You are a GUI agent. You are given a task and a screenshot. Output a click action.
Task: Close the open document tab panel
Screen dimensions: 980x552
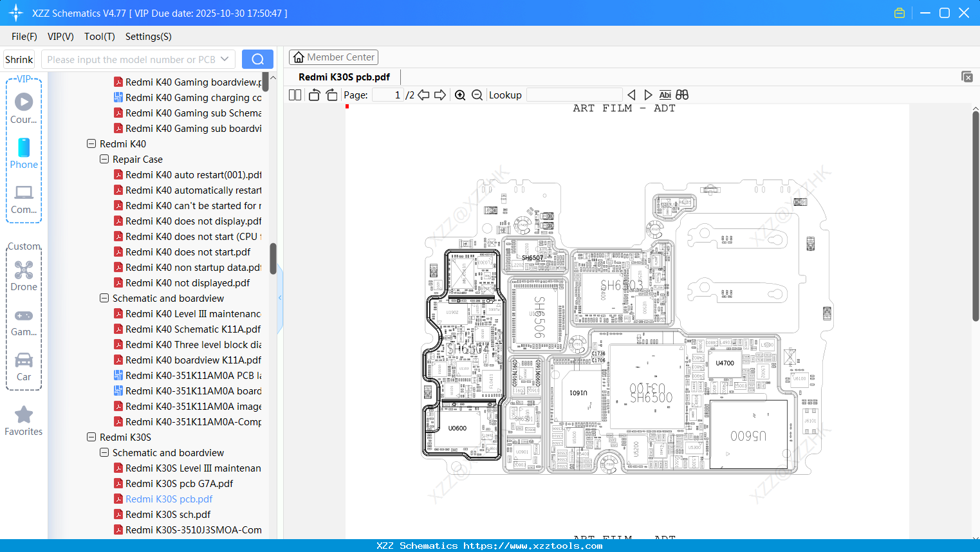pos(967,77)
